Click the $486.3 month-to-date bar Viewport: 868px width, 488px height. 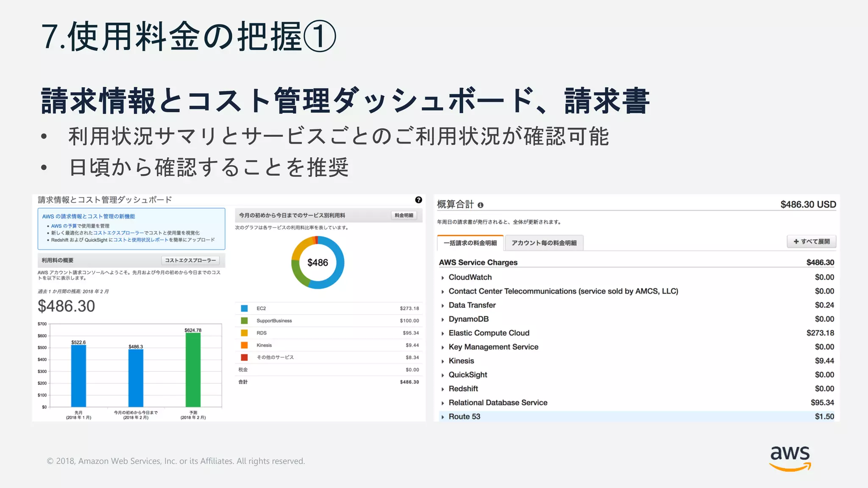click(x=136, y=378)
